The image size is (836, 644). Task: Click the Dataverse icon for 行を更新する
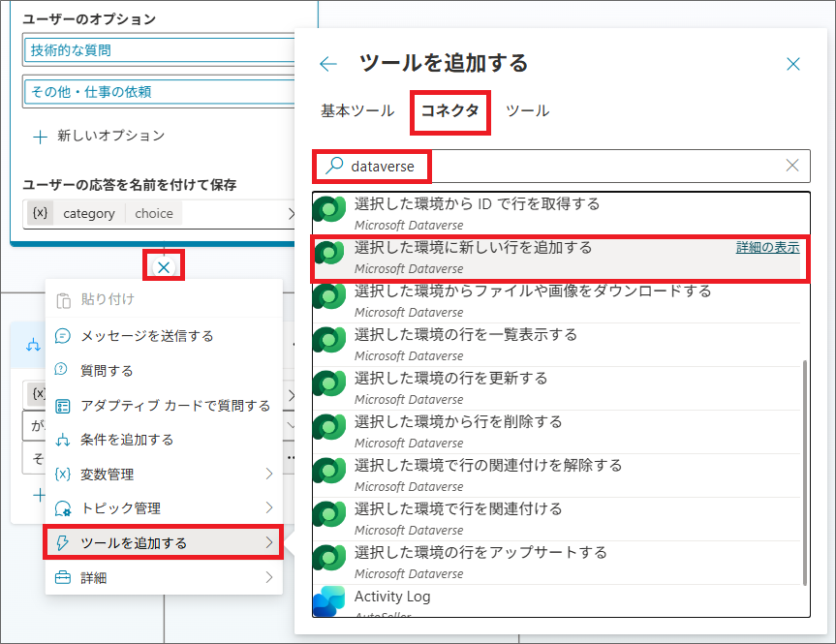329,383
